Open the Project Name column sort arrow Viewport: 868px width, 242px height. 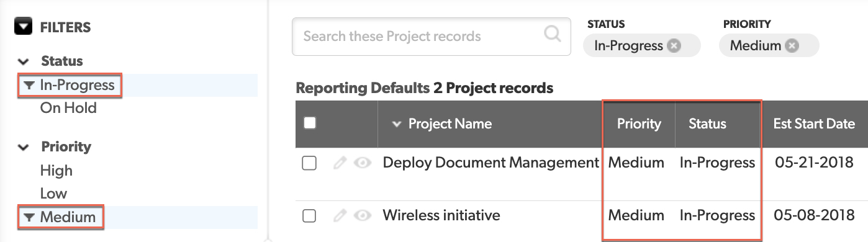pyautogui.click(x=397, y=124)
